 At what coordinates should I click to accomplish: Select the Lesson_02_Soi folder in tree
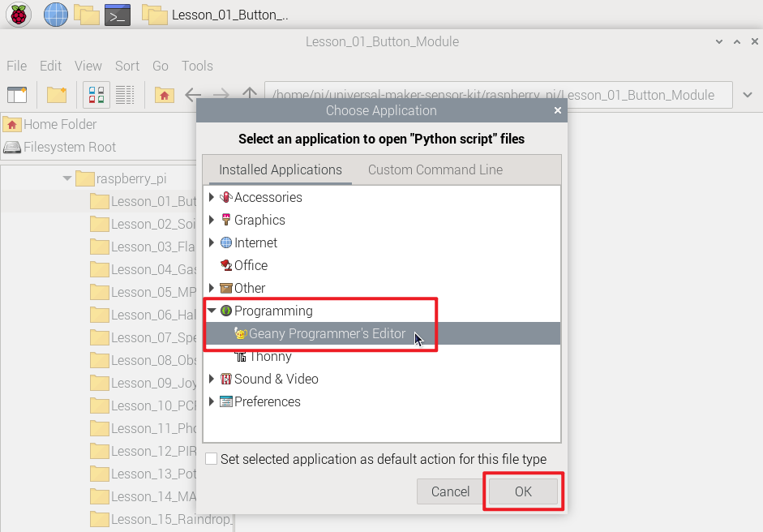point(143,224)
